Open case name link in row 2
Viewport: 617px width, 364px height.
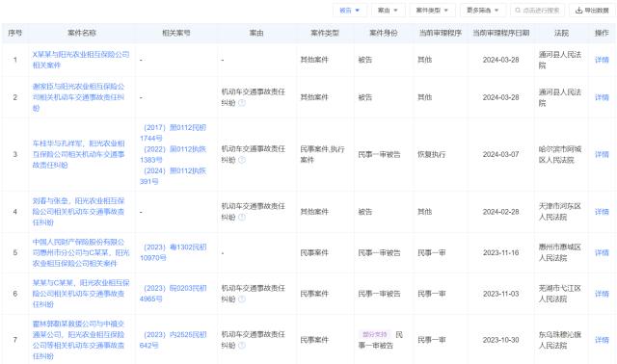tap(79, 97)
